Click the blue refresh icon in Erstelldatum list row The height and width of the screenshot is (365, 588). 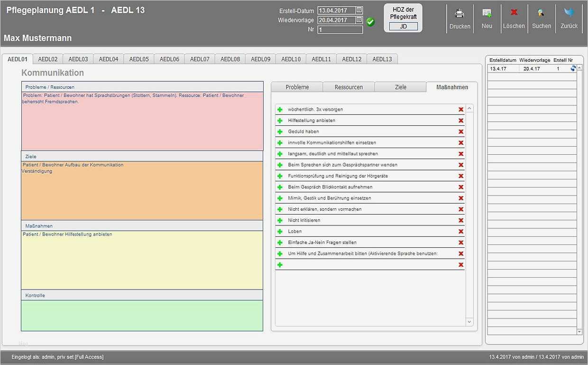point(573,68)
